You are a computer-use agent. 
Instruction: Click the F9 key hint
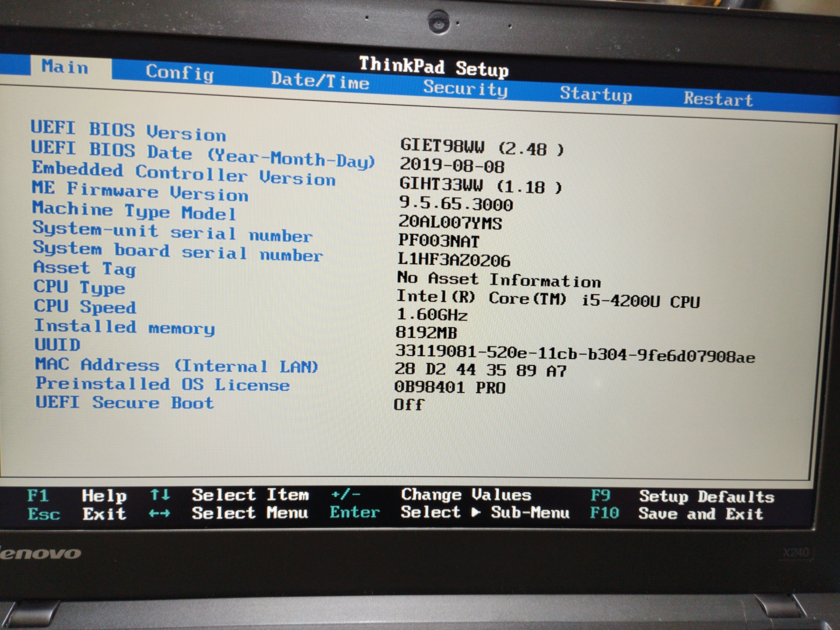coord(600,495)
